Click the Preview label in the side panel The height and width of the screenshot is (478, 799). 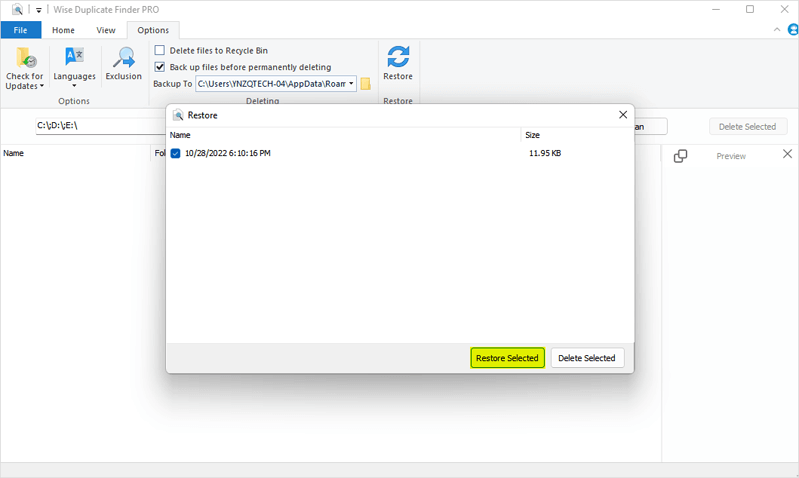click(731, 156)
